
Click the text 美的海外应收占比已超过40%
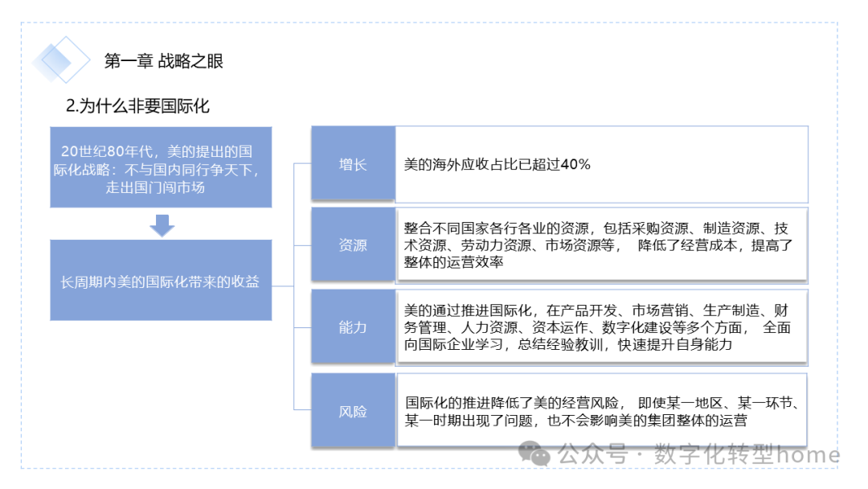(x=497, y=165)
